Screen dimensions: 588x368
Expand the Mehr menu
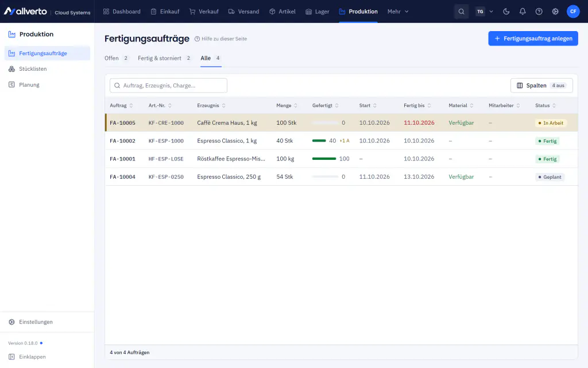tap(398, 11)
